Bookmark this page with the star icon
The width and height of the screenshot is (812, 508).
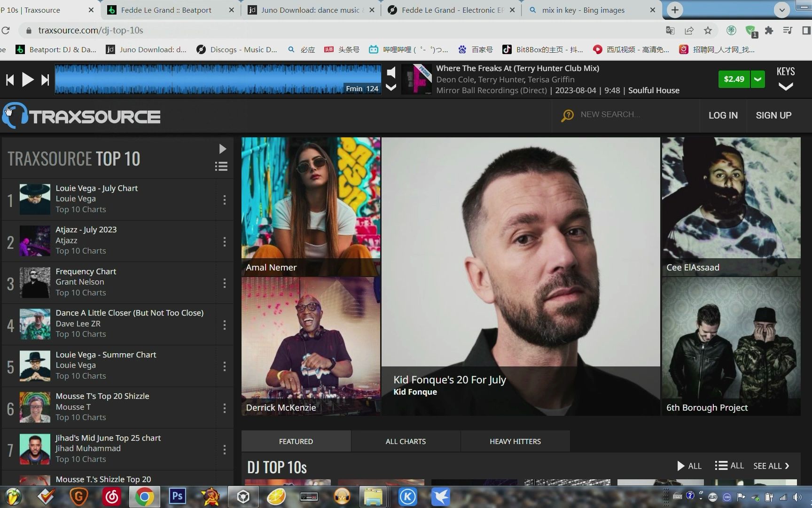(x=708, y=31)
